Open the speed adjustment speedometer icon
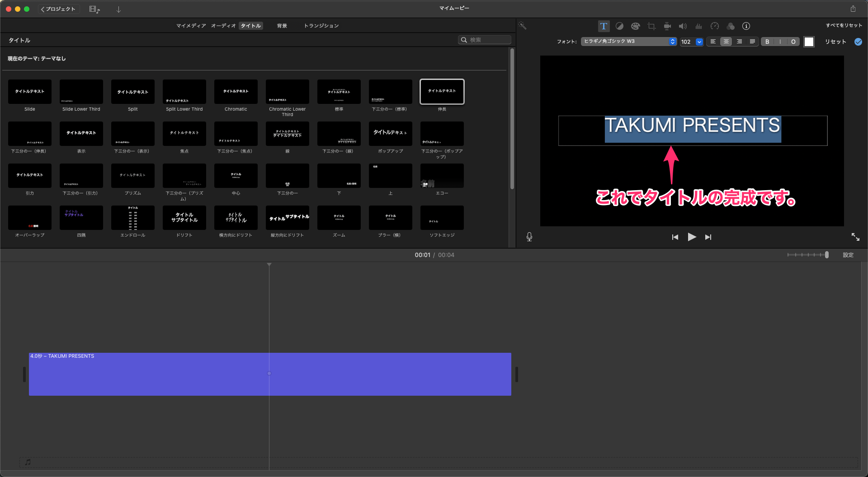The width and height of the screenshot is (868, 477). pyautogui.click(x=714, y=26)
